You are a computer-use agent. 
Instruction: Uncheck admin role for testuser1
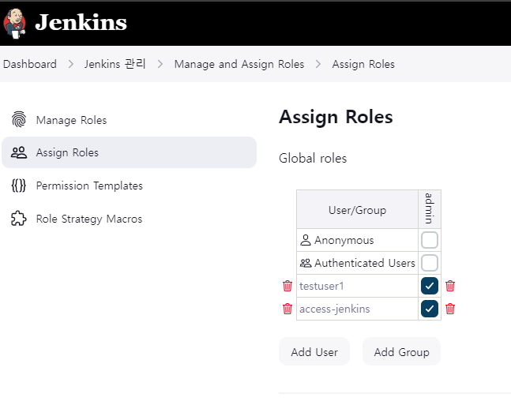[x=430, y=286]
